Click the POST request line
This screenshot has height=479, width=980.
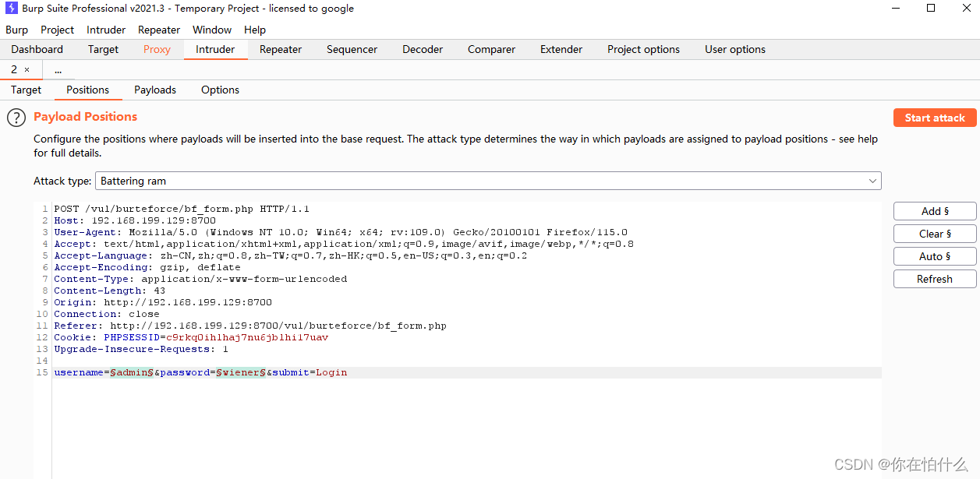182,209
